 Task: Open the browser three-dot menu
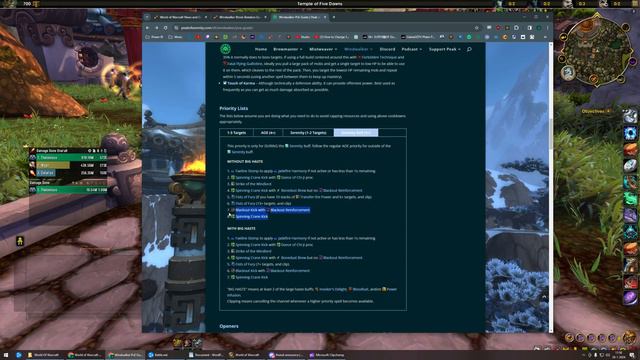click(547, 28)
